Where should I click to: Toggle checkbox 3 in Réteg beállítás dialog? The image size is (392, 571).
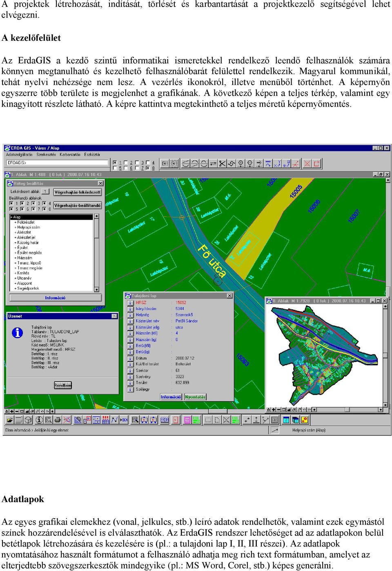click(x=34, y=203)
